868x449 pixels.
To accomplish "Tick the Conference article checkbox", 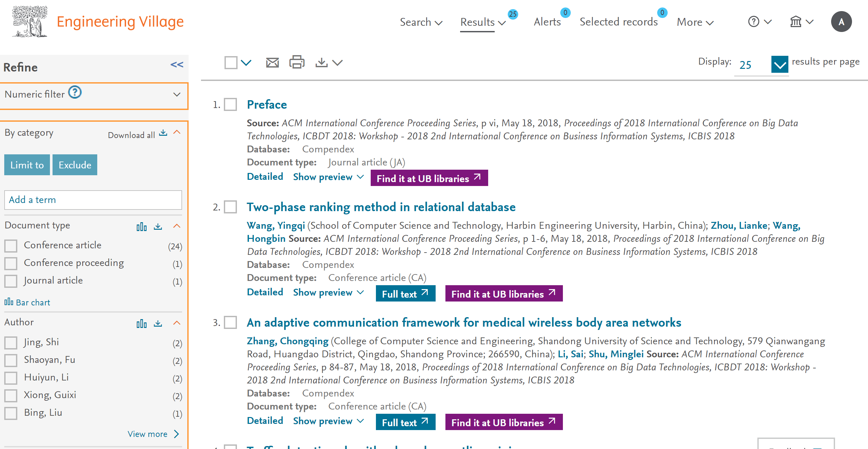I will pyautogui.click(x=11, y=246).
